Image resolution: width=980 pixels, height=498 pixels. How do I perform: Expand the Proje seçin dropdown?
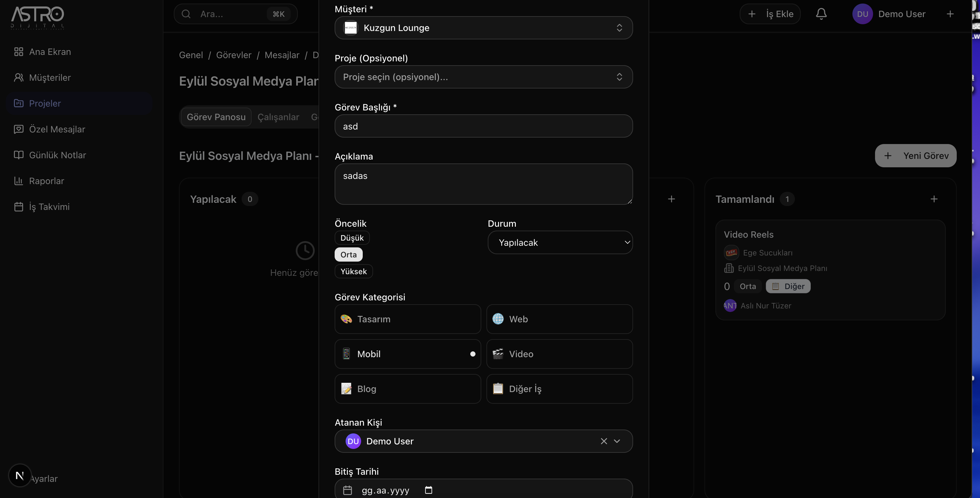pyautogui.click(x=483, y=77)
